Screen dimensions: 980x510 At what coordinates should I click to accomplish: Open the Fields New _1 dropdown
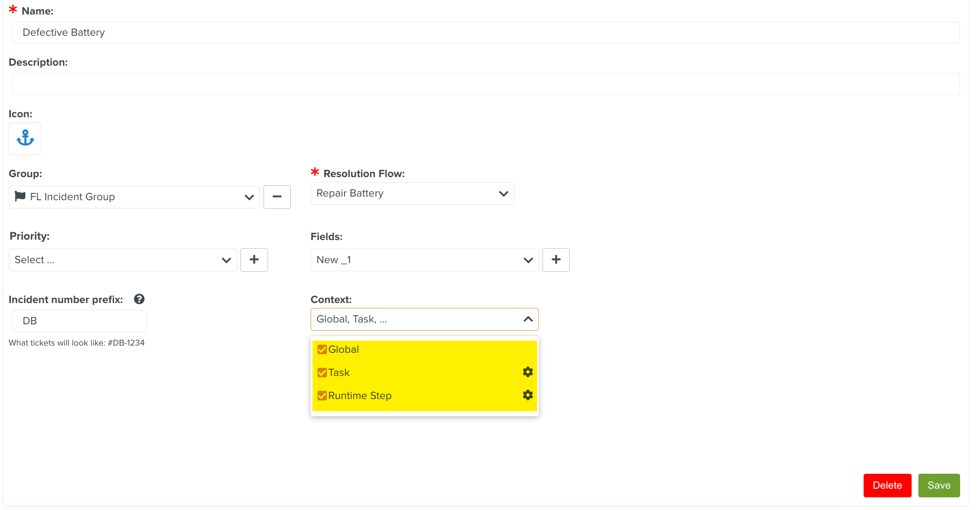point(528,260)
